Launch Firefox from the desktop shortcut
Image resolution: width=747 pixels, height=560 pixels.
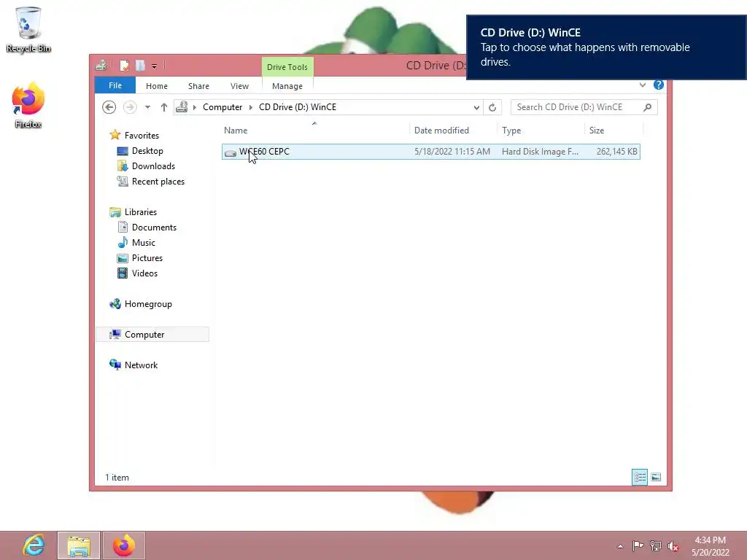[28, 105]
